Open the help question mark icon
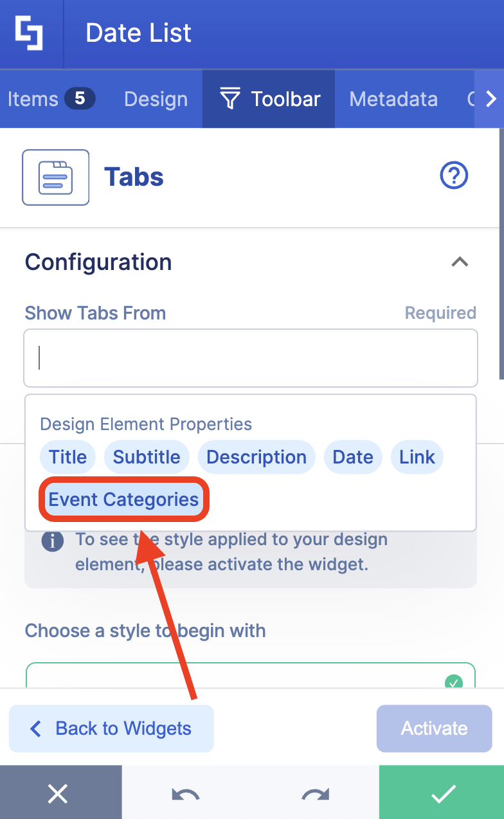 454,175
